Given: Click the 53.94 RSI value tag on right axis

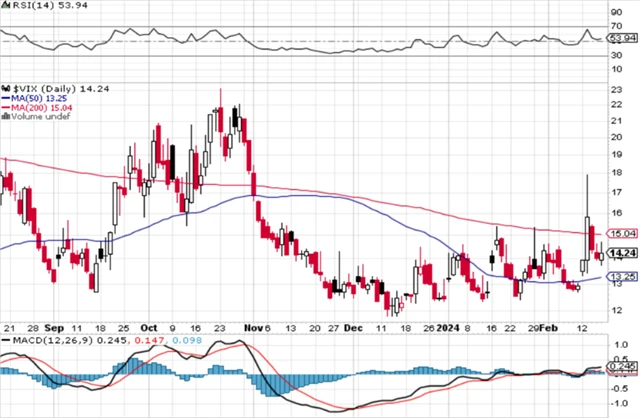Looking at the screenshot, I should 620,39.
